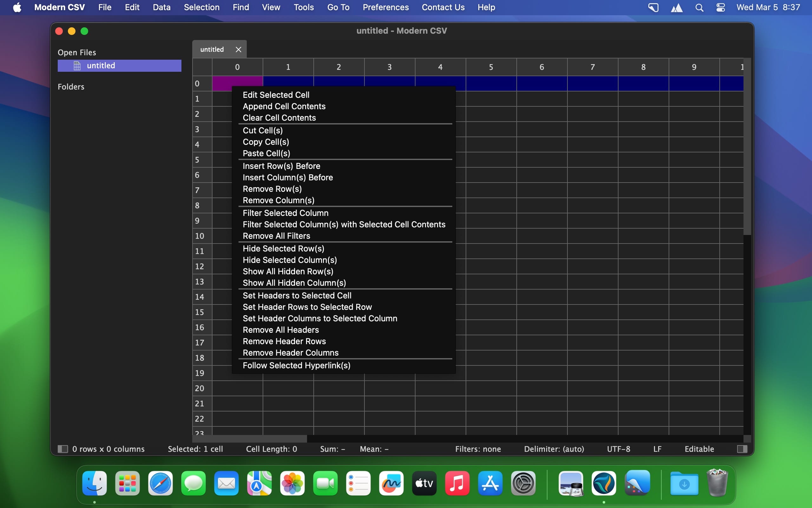Open the Data menu

click(x=162, y=7)
